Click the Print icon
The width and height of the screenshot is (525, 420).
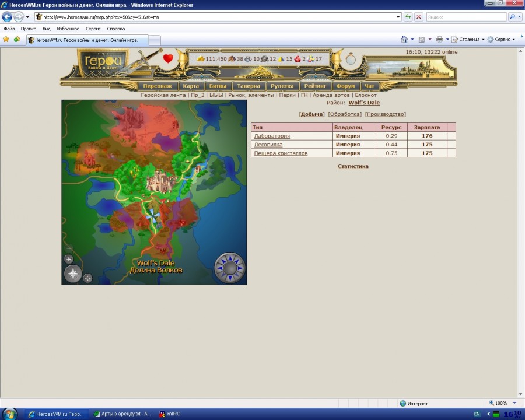click(439, 40)
